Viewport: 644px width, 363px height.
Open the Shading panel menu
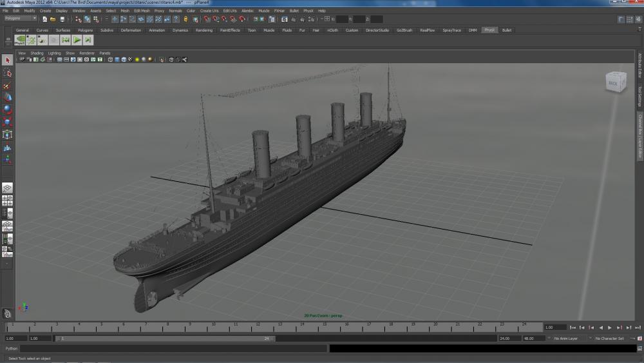(37, 53)
